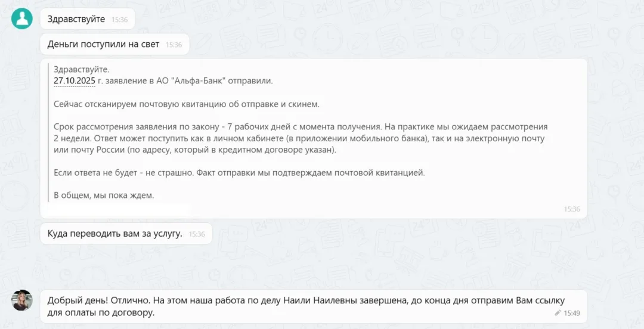Click the 15:36 timestamp beside "Здравствуйте"

click(119, 20)
